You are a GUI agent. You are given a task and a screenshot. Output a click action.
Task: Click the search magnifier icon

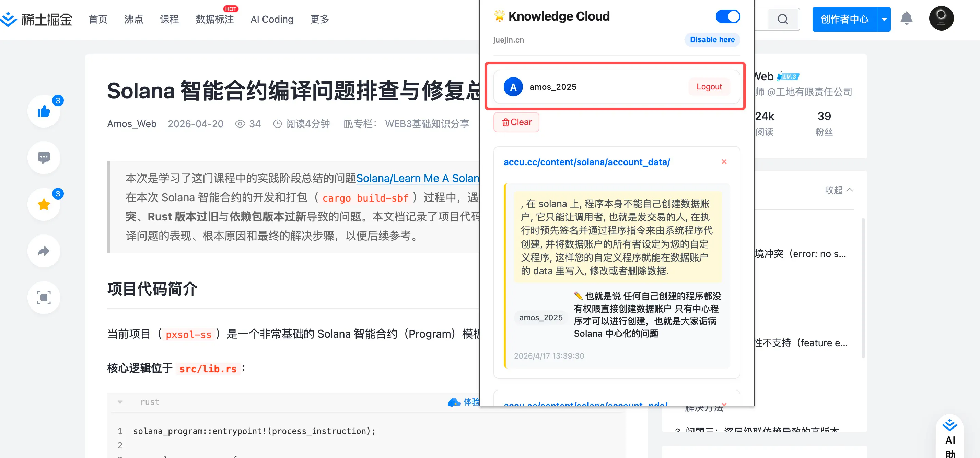click(x=783, y=19)
